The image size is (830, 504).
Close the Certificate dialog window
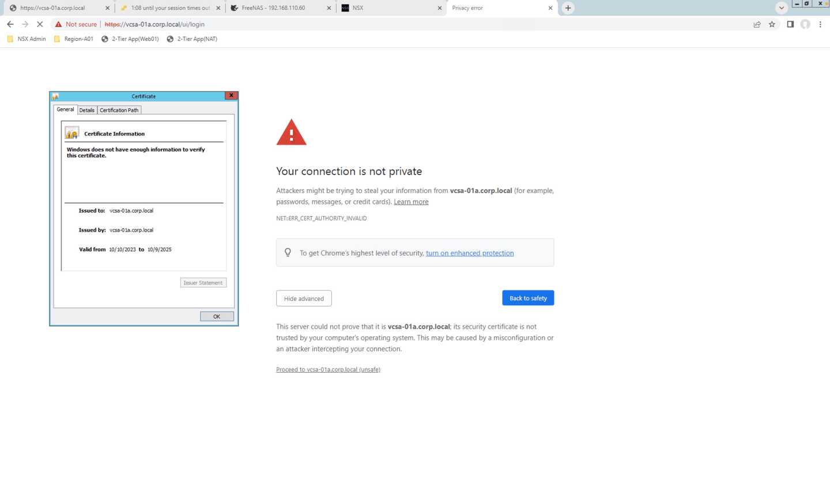tap(231, 96)
